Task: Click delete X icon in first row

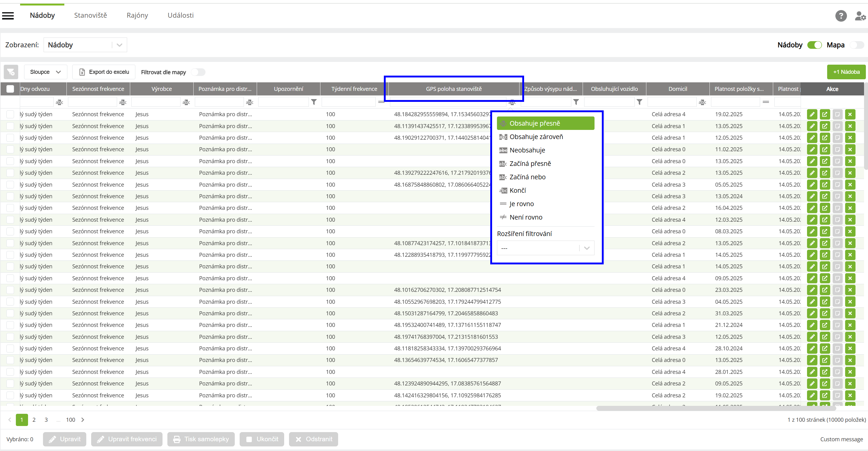Action: coord(850,114)
